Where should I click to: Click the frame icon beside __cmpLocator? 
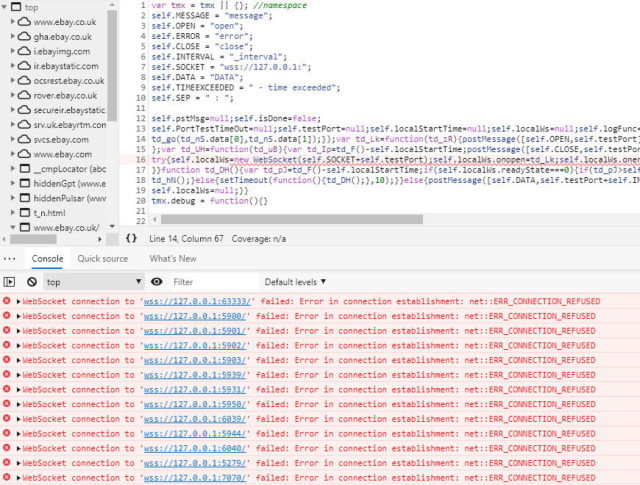coord(25,169)
